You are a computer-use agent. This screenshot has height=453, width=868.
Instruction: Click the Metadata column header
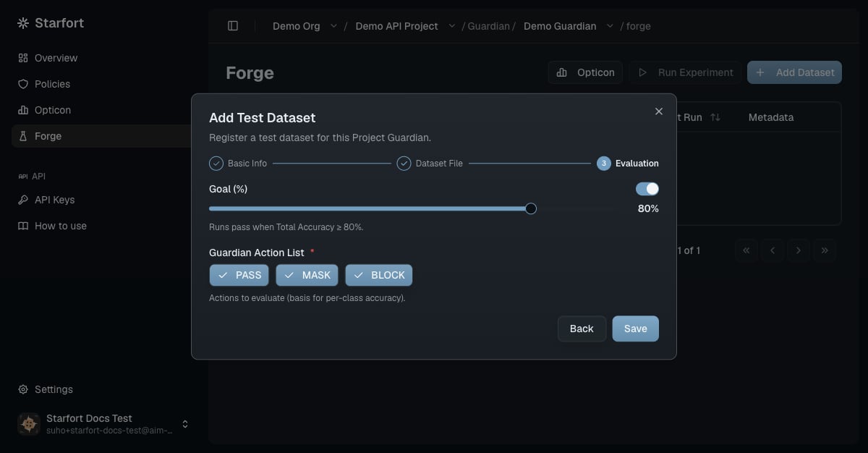pos(771,117)
